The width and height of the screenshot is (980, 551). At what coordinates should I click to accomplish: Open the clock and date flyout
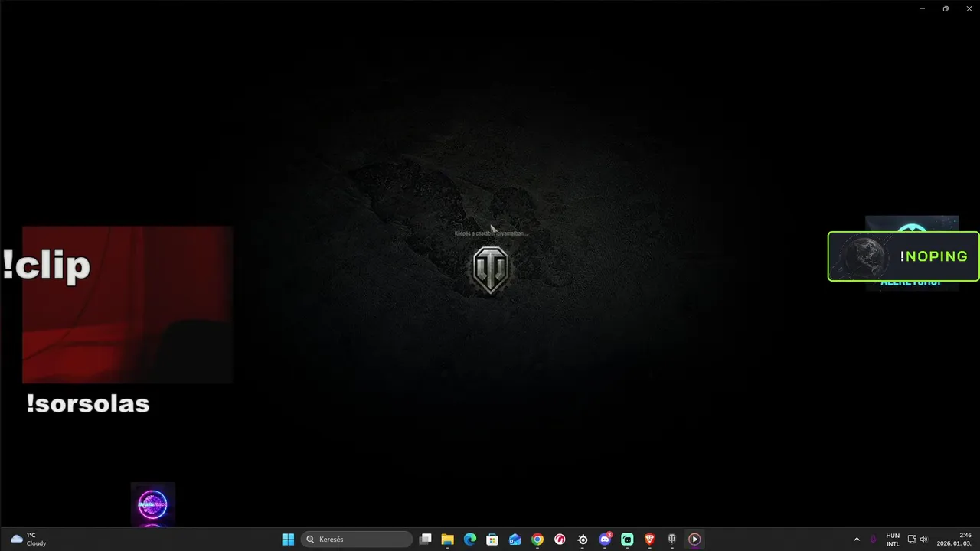point(954,540)
